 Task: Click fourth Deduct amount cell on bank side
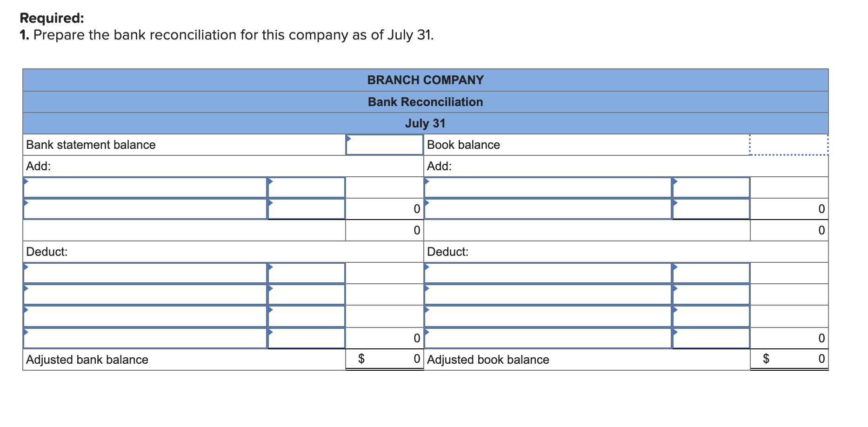click(307, 338)
